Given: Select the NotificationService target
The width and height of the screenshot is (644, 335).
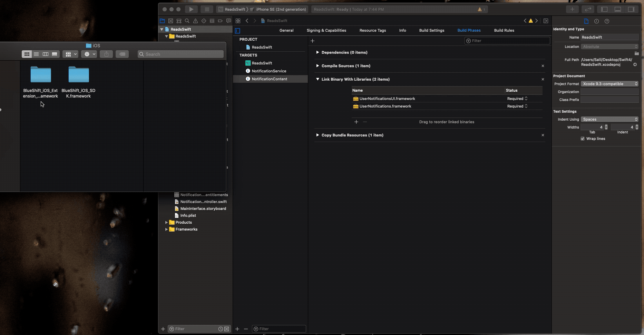Looking at the screenshot, I should click(269, 71).
